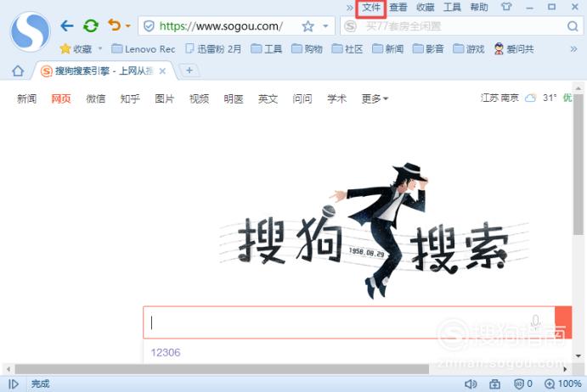Click the magnifier search icon
Viewport: 587px width, 392px height.
pyautogui.click(x=573, y=26)
